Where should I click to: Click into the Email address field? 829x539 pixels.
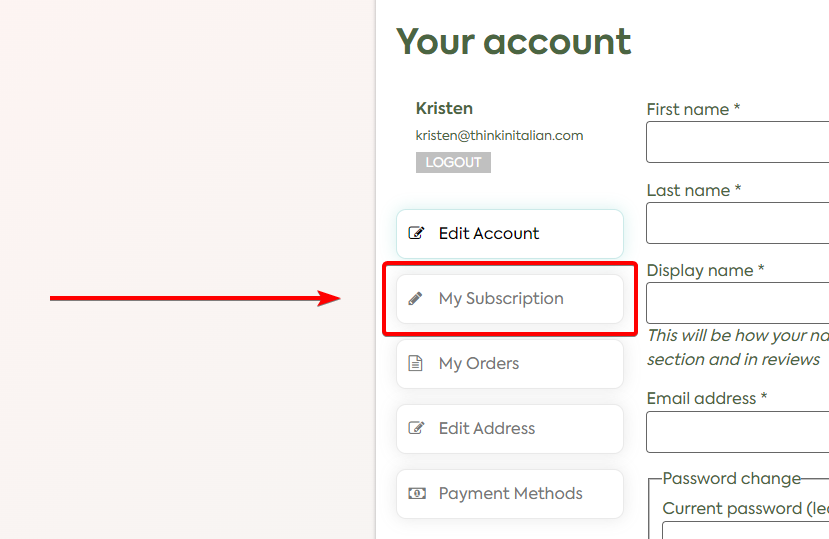click(x=738, y=432)
